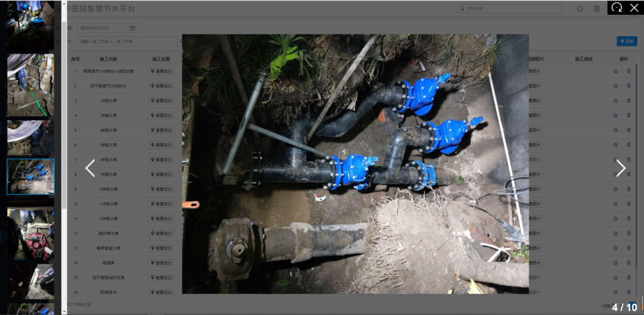Rotate the displayed photo with the rotate icon
This screenshot has height=315, width=644.
click(x=617, y=8)
